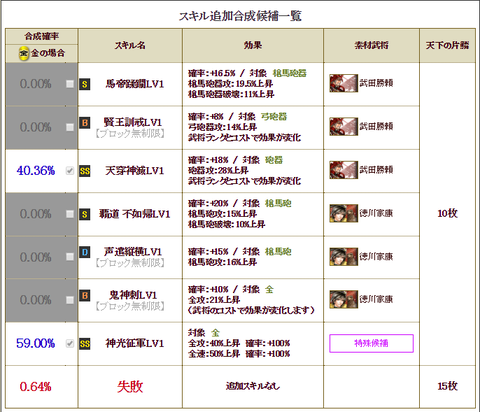This screenshot has height=412, width=480.
Task: Check the box for 馬帝蹂躙LV1 row
Action: (70, 84)
